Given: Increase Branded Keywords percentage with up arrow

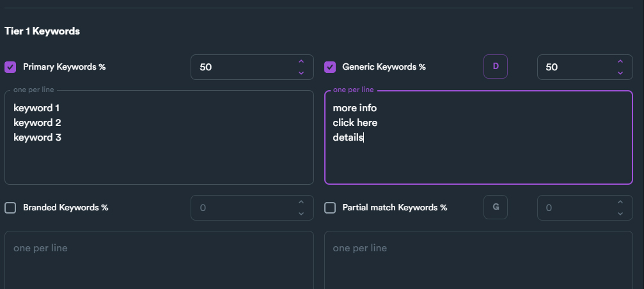Looking at the screenshot, I should (301, 202).
